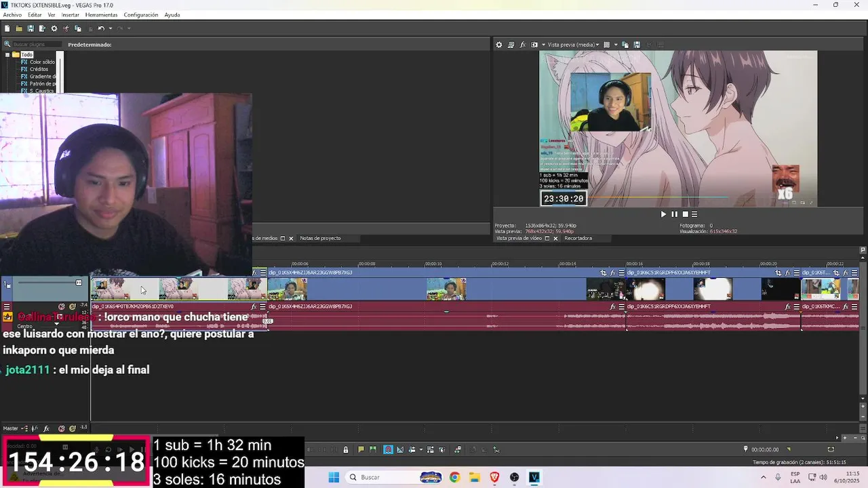This screenshot has width=868, height=488.
Task: Open Brave browser from the taskbar
Action: pos(494,477)
